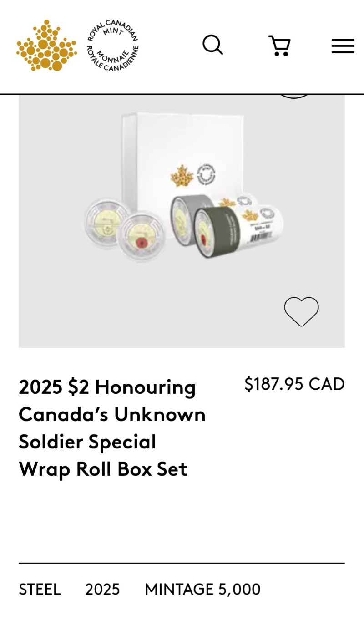Screen dimensions: 364x626
Task: Open the Unknown Soldier Roll Box Set title link
Action: [112, 428]
